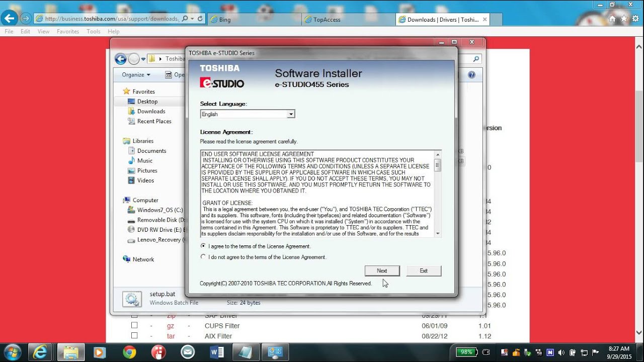Click IE home icon
This screenshot has height=362, width=644.
point(612,19)
